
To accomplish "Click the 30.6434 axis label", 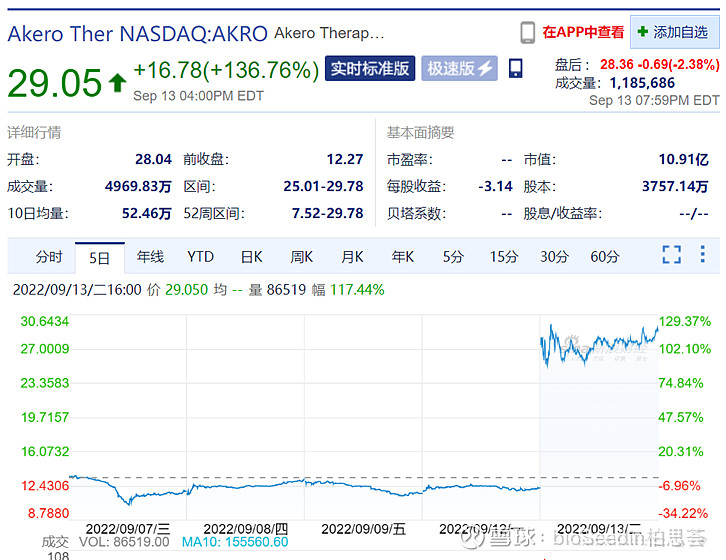I will point(44,321).
